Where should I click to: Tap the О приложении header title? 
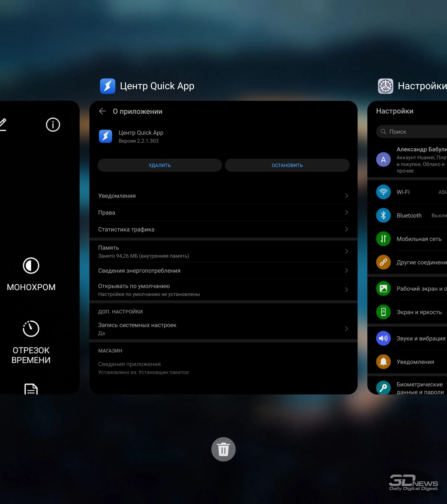point(138,111)
